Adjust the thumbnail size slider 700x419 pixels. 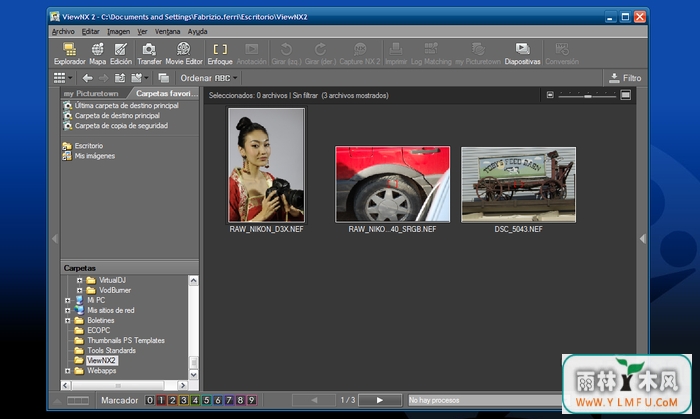click(x=588, y=95)
